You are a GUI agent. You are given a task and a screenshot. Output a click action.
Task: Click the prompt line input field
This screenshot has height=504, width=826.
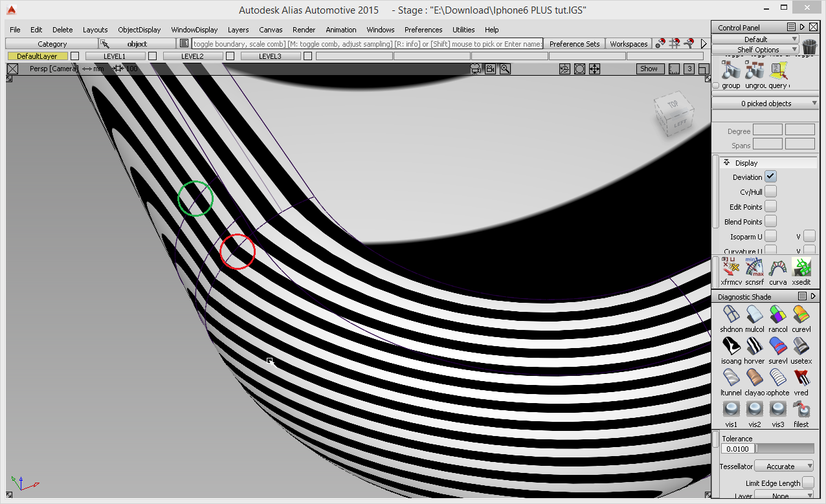pos(367,44)
